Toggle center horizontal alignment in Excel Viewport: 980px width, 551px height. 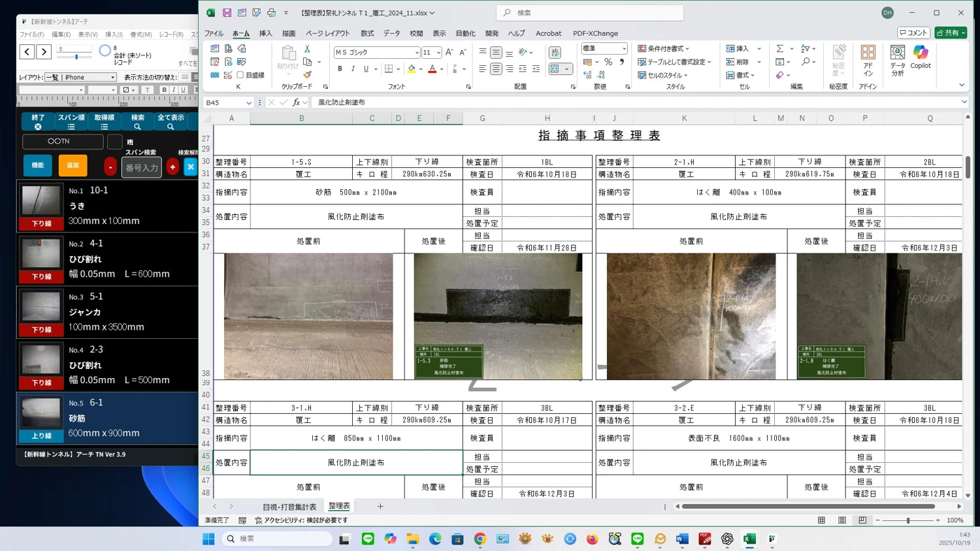(x=496, y=69)
